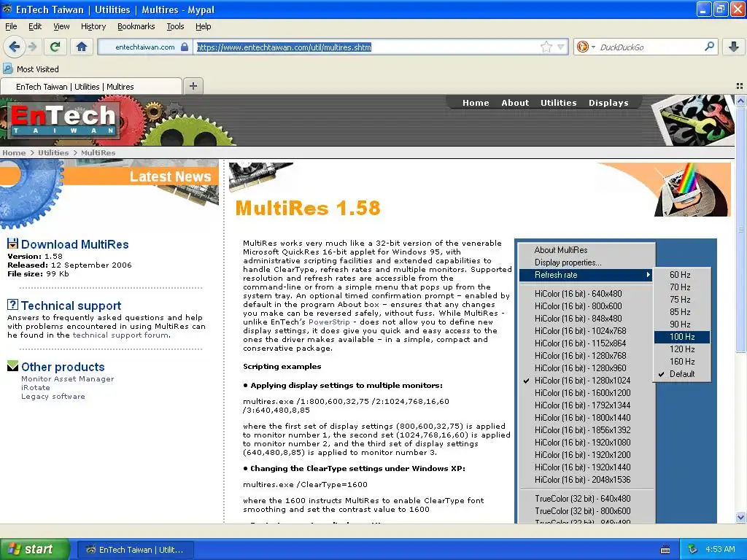Click the search magnifier icon
The image size is (747, 560).
point(709,46)
